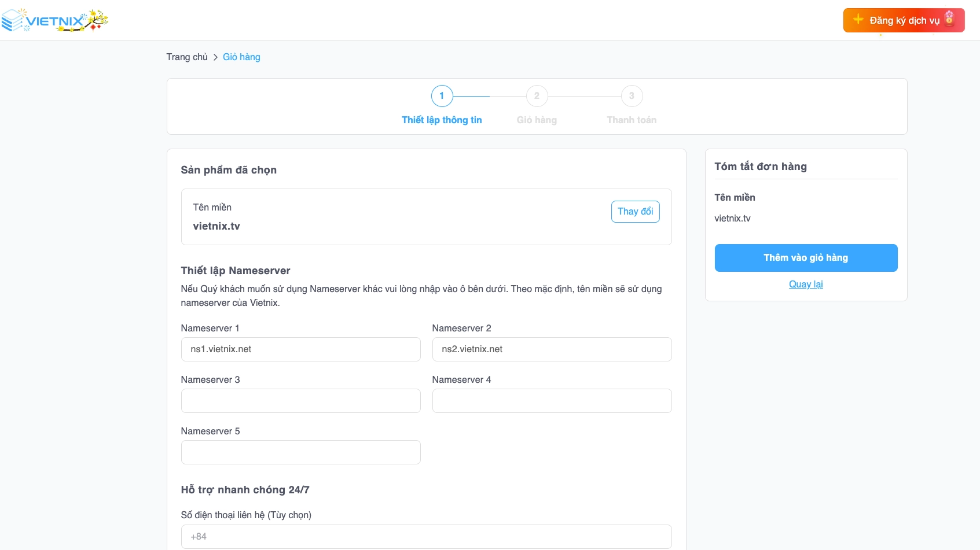Select step 2 circle in progress bar

[x=537, y=96]
